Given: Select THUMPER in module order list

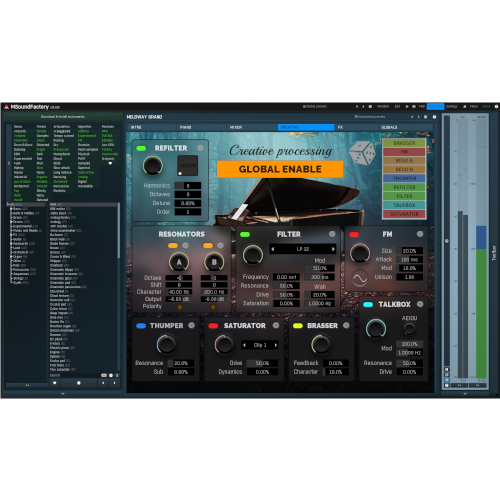Looking at the screenshot, I should [404, 178].
